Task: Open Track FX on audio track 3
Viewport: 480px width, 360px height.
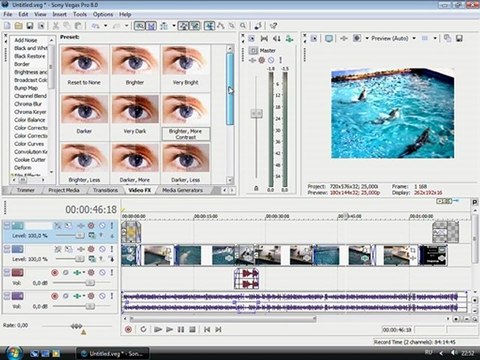Action: pos(77,273)
